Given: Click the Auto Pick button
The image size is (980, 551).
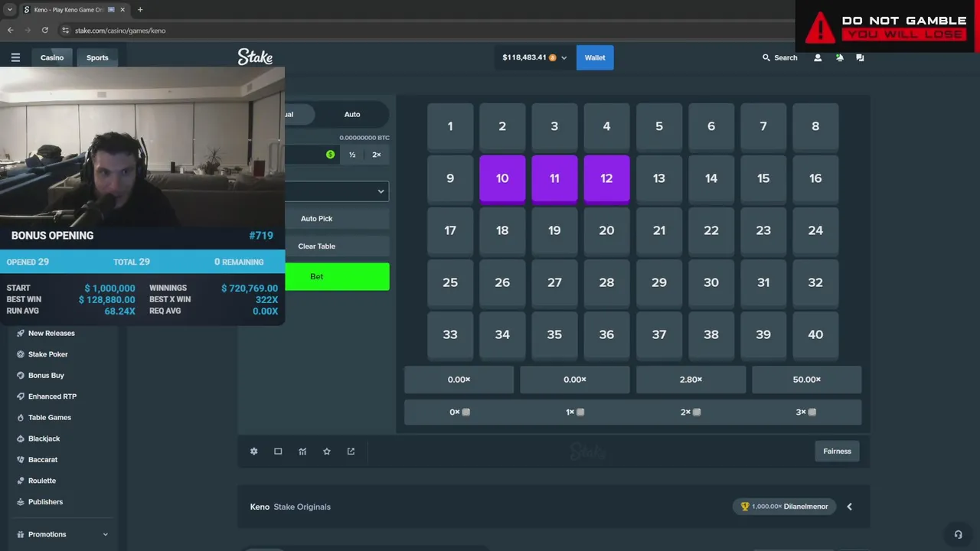Looking at the screenshot, I should (337, 219).
